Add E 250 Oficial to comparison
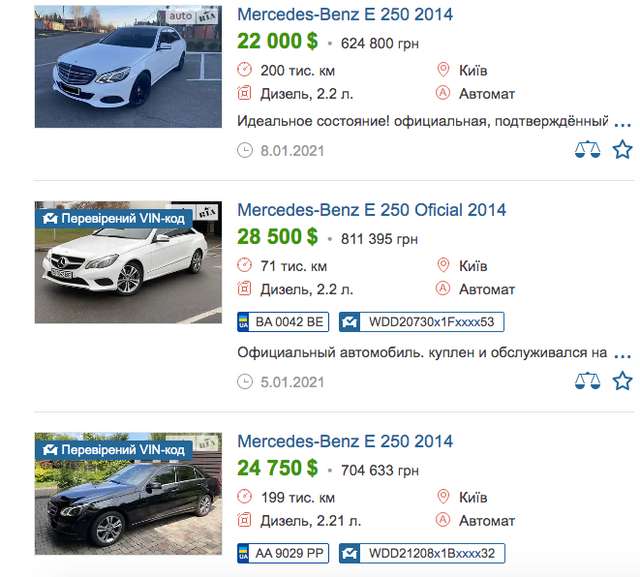Viewport: 640px width, 577px height. click(x=588, y=381)
